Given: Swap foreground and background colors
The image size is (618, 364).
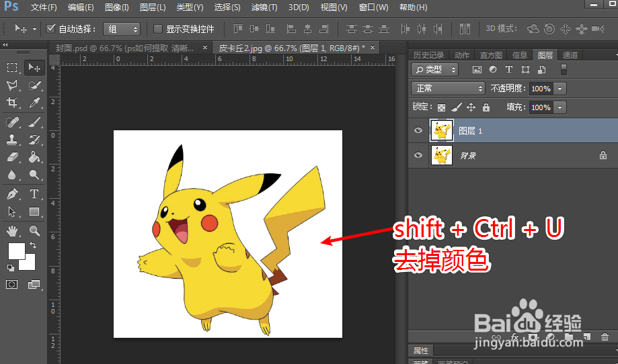Looking at the screenshot, I should 33,245.
